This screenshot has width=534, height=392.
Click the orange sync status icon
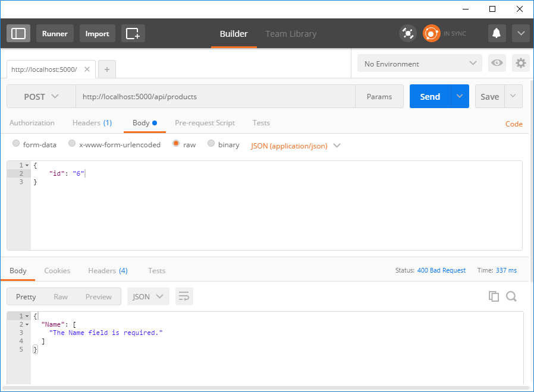(x=431, y=33)
